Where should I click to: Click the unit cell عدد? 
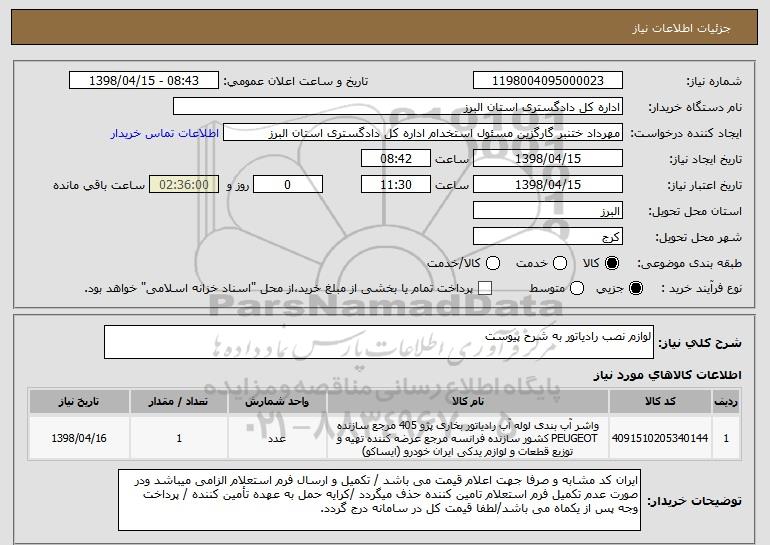point(277,438)
